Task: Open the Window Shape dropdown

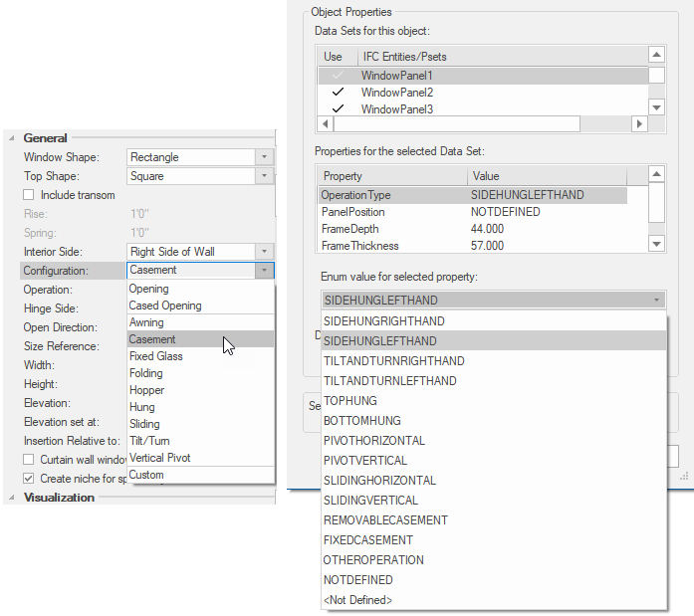Action: (x=264, y=157)
